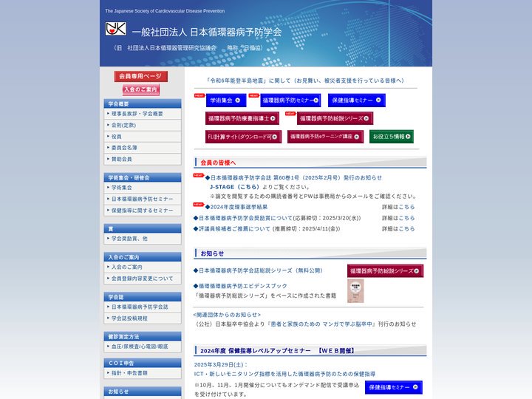Open 患者と家族のための マンガで学ぶ脳卒中 link
The image size is (532, 399).
click(x=322, y=324)
